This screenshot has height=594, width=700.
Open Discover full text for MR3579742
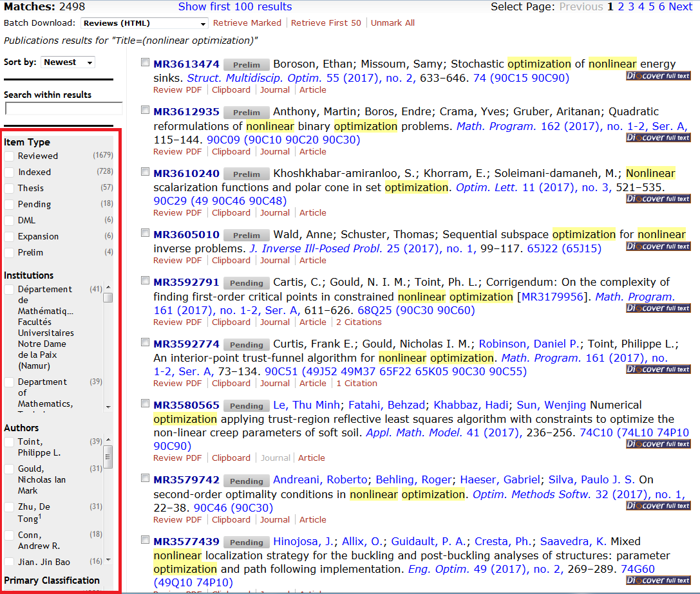pos(658,506)
